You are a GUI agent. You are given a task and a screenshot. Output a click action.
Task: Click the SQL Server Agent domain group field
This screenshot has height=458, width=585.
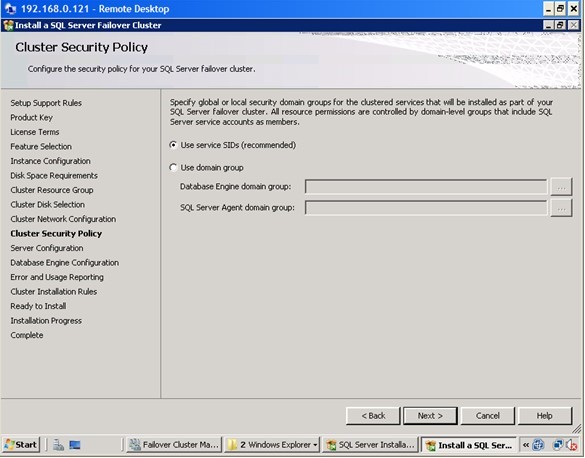coord(426,208)
